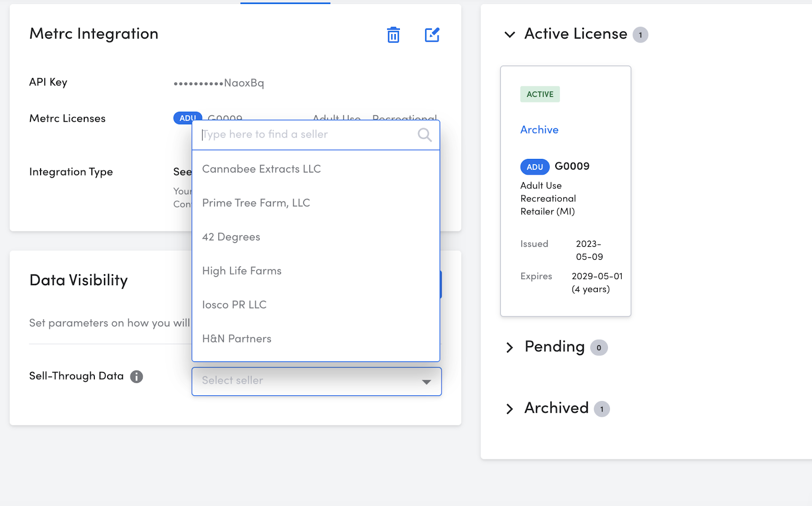
Task: Expand the Archived licenses section
Action: (x=510, y=409)
